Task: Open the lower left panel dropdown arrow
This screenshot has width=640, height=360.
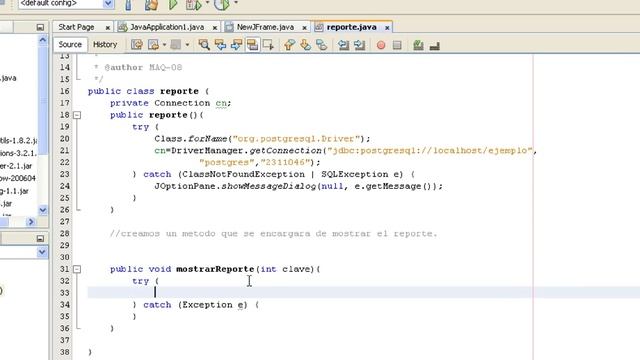Action: 42,252
